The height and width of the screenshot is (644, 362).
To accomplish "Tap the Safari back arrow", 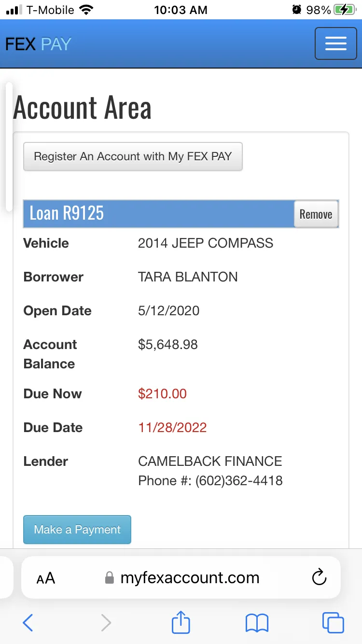I will click(x=28, y=623).
